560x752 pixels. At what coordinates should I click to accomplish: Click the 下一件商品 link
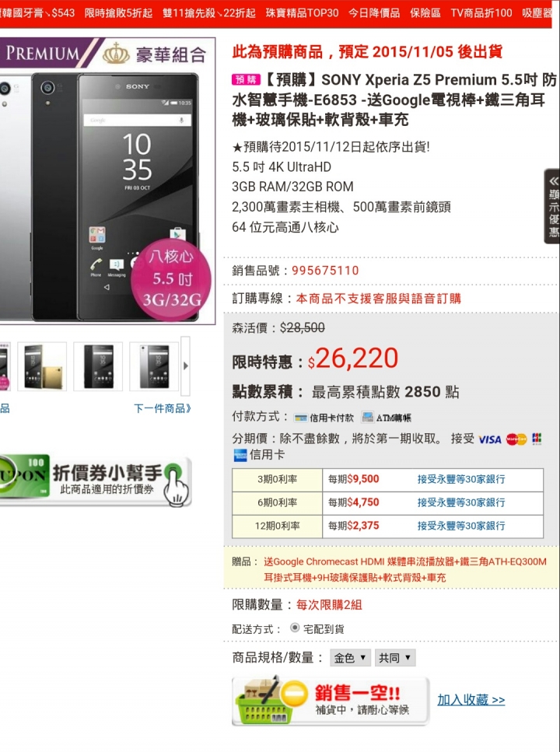163,408
